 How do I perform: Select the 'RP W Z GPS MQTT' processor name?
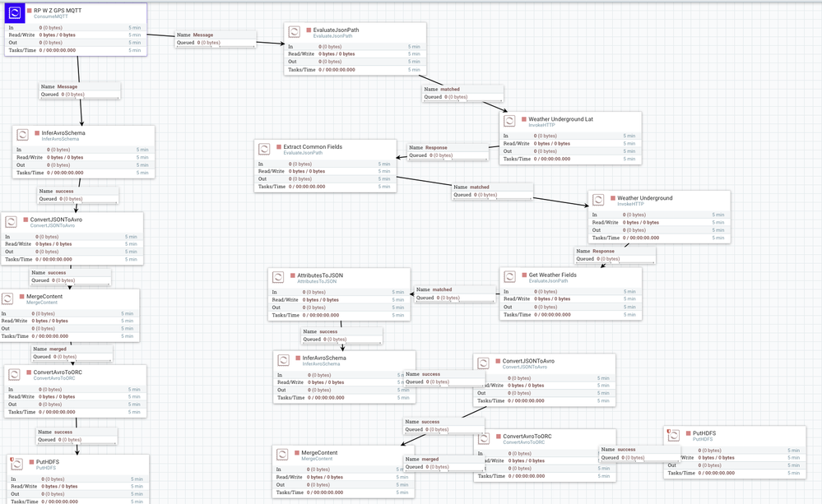click(58, 11)
